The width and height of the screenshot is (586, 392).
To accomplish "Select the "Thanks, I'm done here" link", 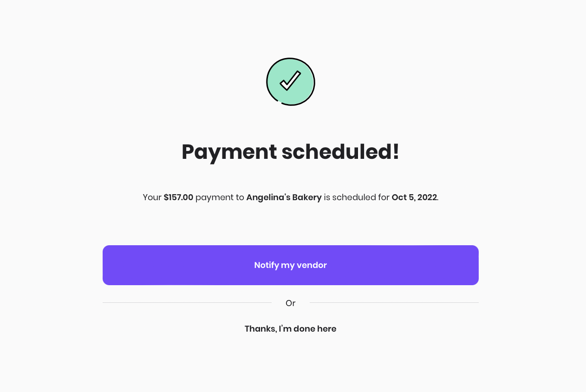I will click(291, 329).
